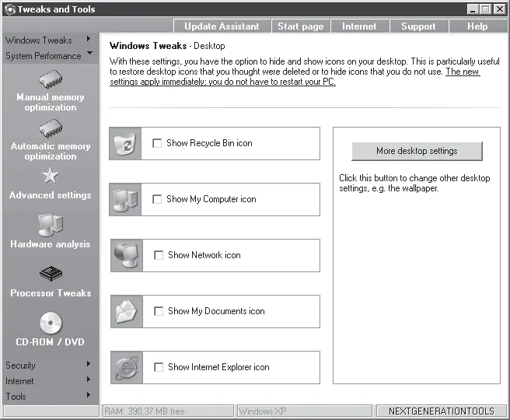The height and width of the screenshot is (420, 510).
Task: Click the NEXTGENERATIONTOOLS status bar button
Action: [x=442, y=411]
